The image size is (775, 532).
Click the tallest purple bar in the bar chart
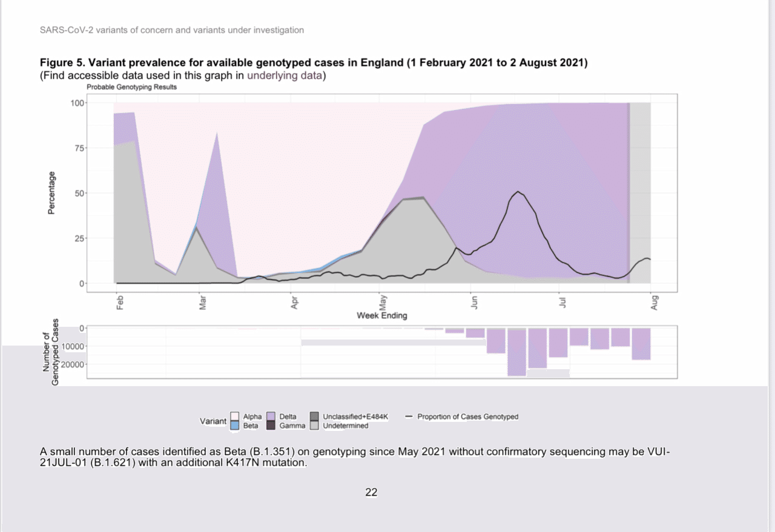(516, 352)
